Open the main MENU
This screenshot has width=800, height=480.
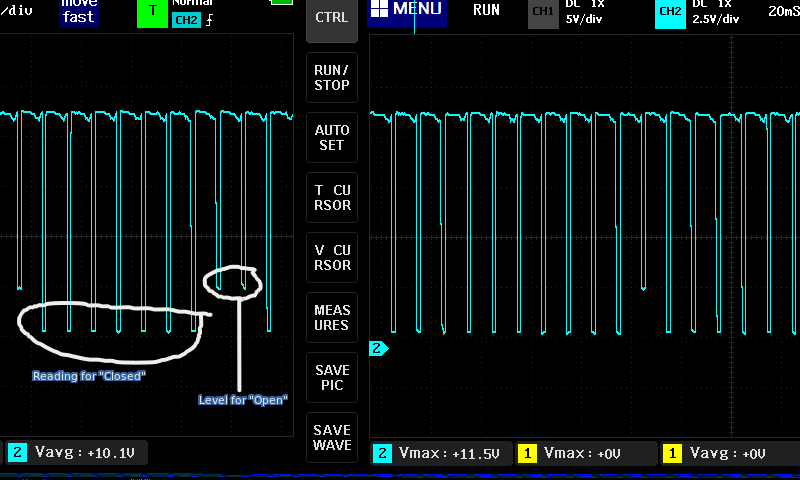tap(405, 10)
